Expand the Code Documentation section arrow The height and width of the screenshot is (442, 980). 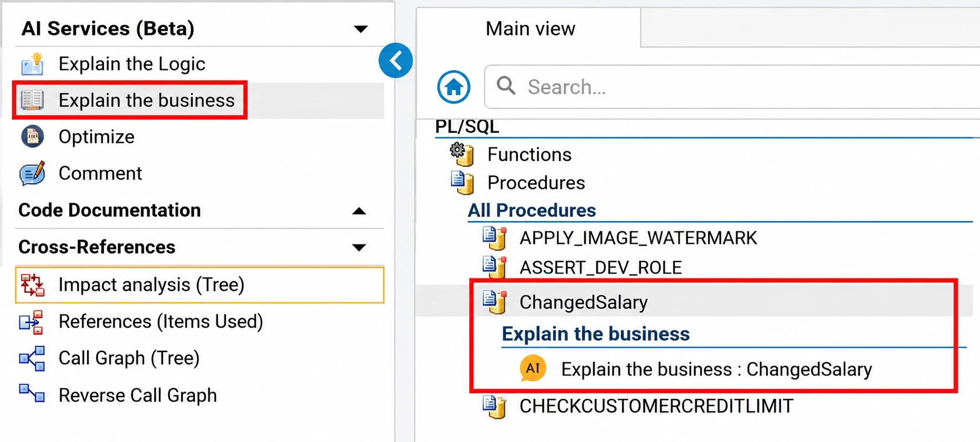(x=359, y=211)
